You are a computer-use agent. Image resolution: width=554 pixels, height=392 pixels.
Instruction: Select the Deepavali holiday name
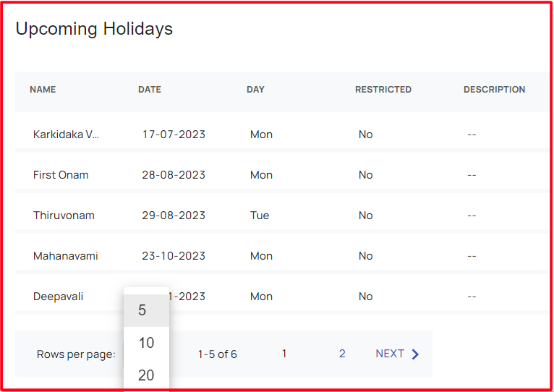click(x=59, y=297)
